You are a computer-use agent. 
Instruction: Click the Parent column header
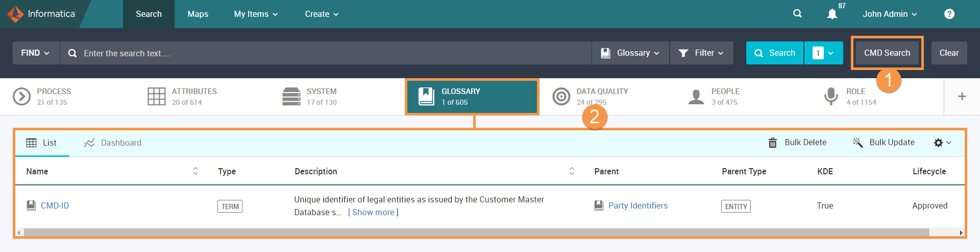pos(606,171)
